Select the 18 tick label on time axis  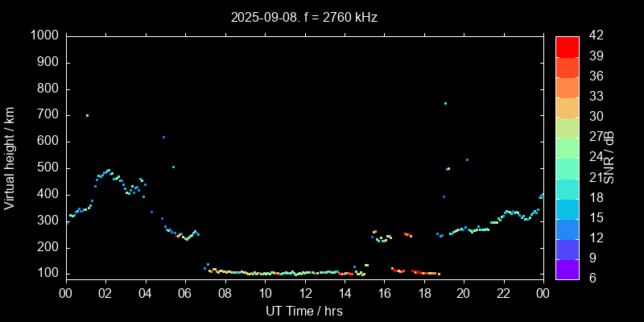(423, 293)
